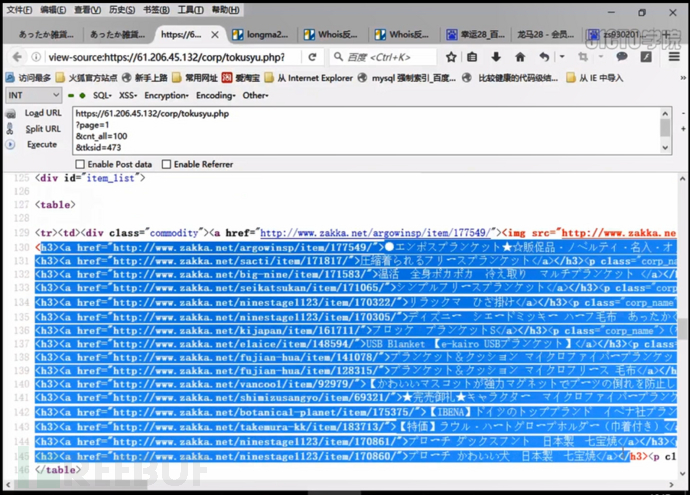Screen dimensions: 690x495
Task: Click inside the HackBar URL textarea
Action: click(367, 131)
